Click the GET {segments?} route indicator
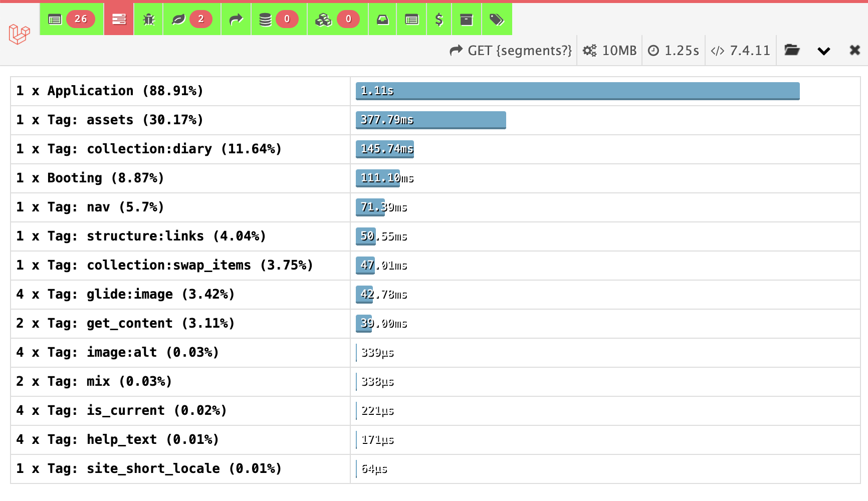The width and height of the screenshot is (868, 501). [511, 51]
